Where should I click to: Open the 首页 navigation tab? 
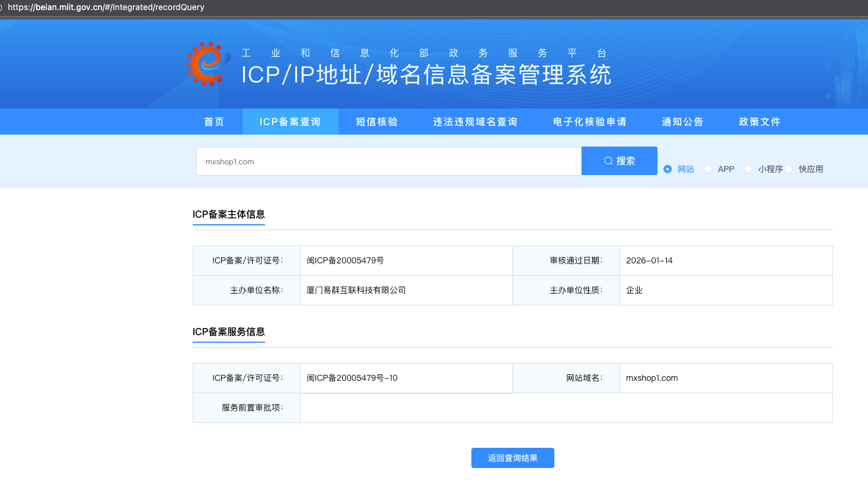(214, 122)
